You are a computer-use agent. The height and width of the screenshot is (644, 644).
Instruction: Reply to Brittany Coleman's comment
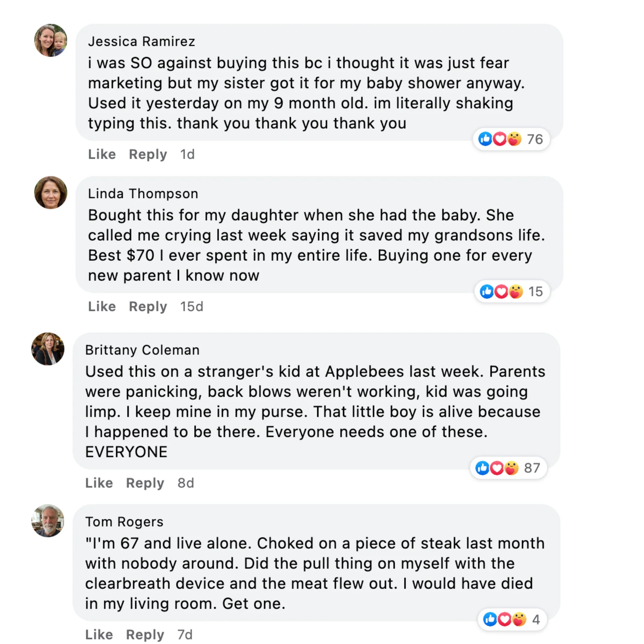pos(145,483)
